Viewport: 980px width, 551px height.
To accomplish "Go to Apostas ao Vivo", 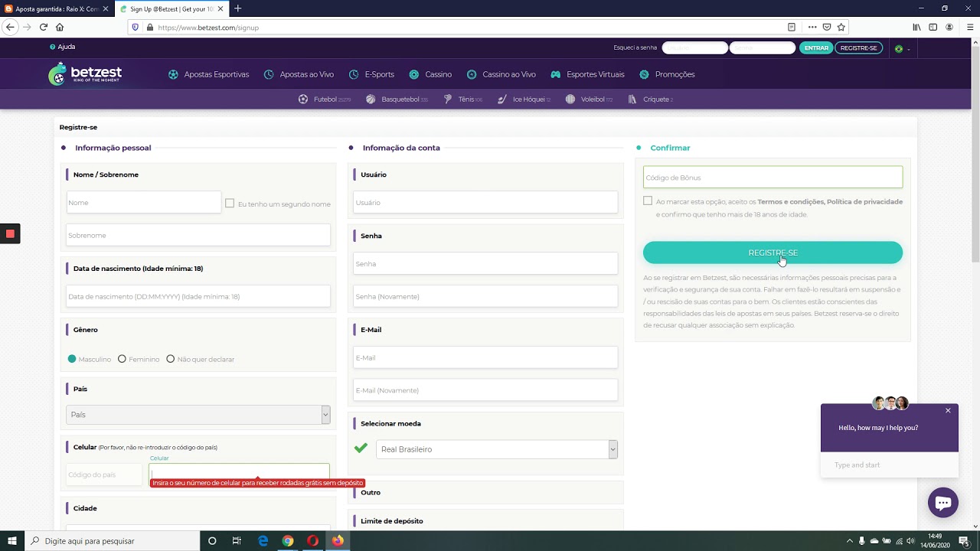I will [x=299, y=74].
